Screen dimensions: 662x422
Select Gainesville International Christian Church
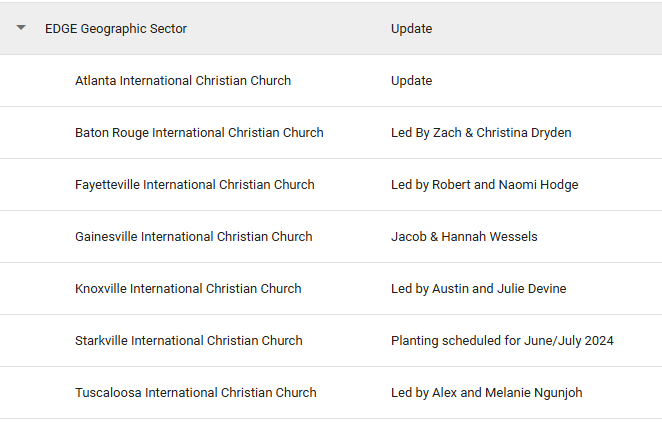click(194, 237)
